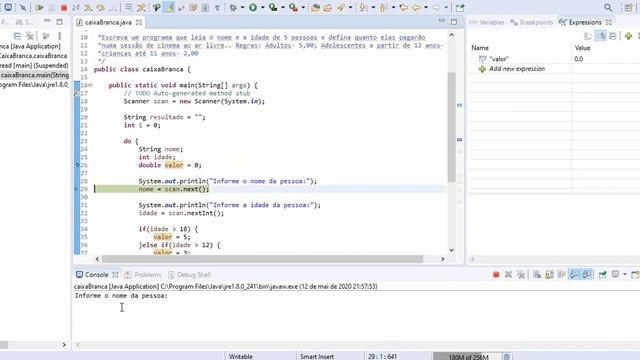
Task: Click the green plus in Expressions toolbar
Action: point(629,36)
